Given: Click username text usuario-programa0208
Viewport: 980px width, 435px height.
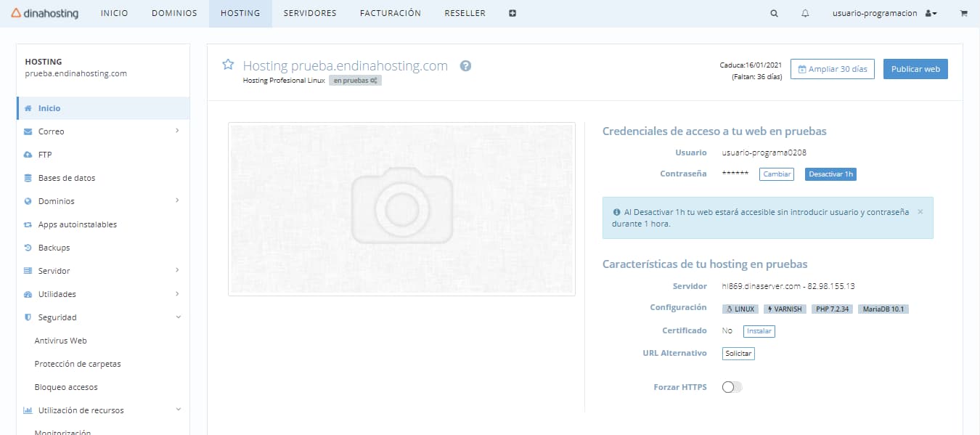Looking at the screenshot, I should tap(764, 153).
